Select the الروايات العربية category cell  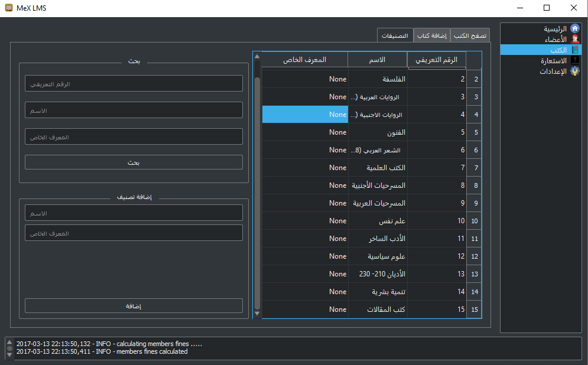(x=378, y=97)
